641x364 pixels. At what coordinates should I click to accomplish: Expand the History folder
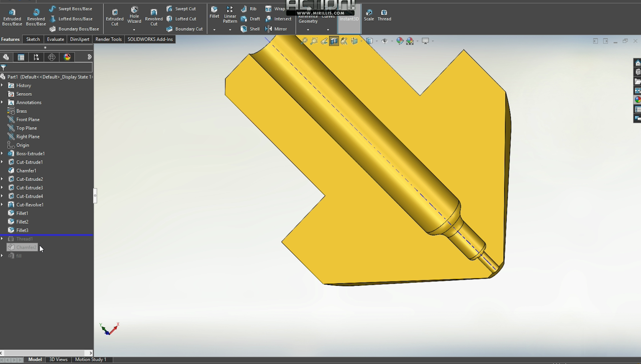[2, 85]
